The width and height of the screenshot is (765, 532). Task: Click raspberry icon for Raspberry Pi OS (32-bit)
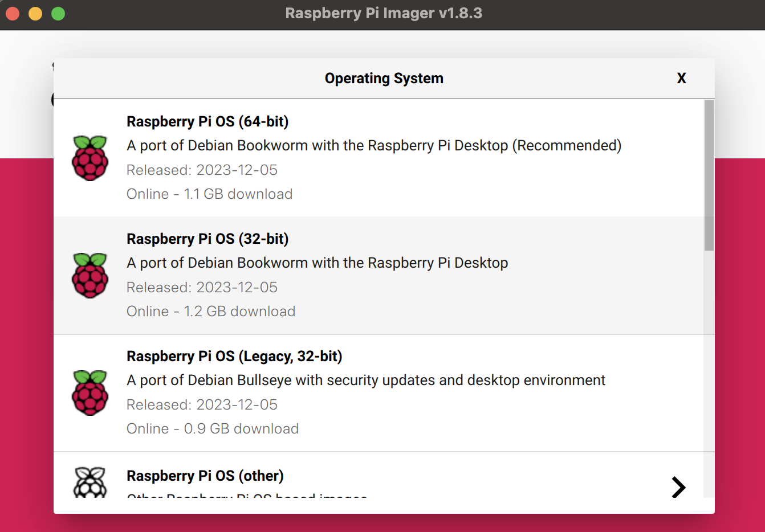(x=90, y=275)
